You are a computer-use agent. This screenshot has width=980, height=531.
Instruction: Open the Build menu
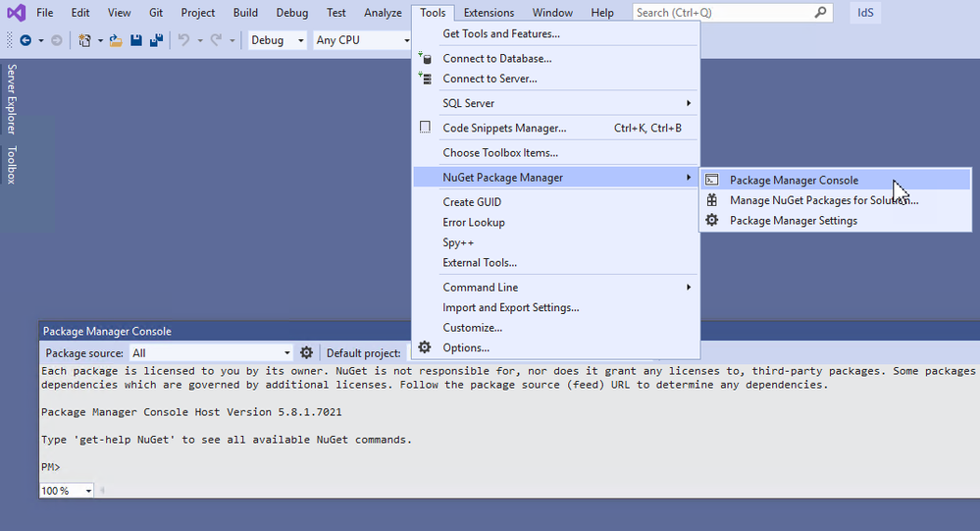[245, 13]
